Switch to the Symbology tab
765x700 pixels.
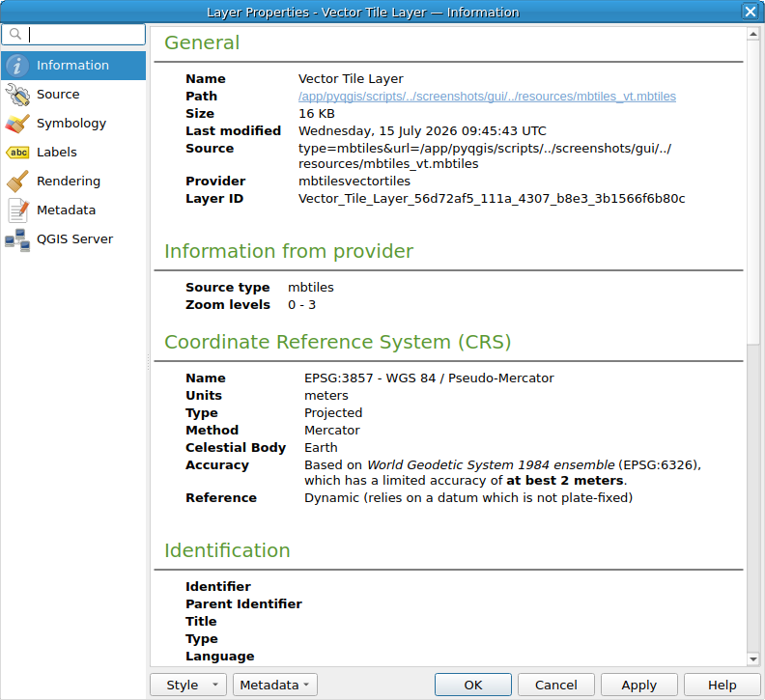[73, 123]
